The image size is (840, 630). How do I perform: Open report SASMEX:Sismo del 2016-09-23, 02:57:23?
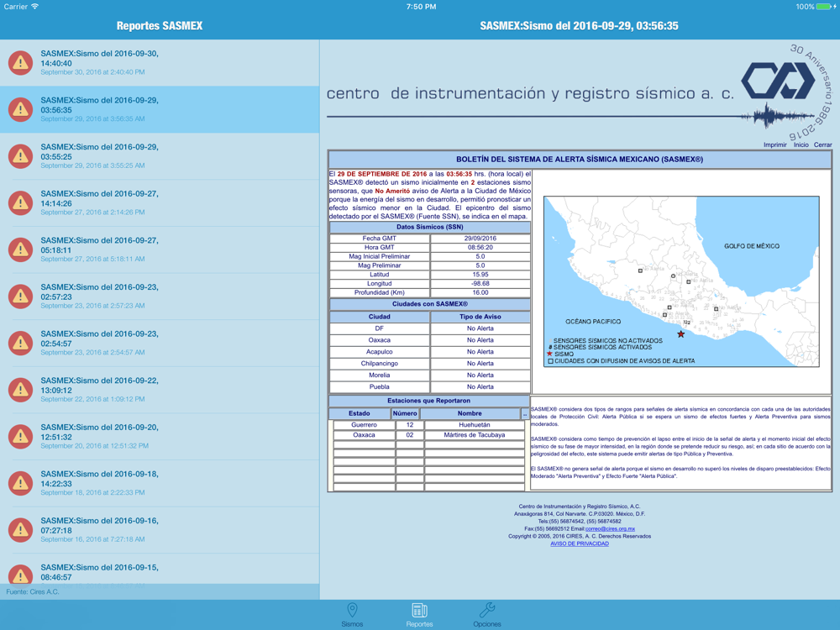pyautogui.click(x=160, y=296)
